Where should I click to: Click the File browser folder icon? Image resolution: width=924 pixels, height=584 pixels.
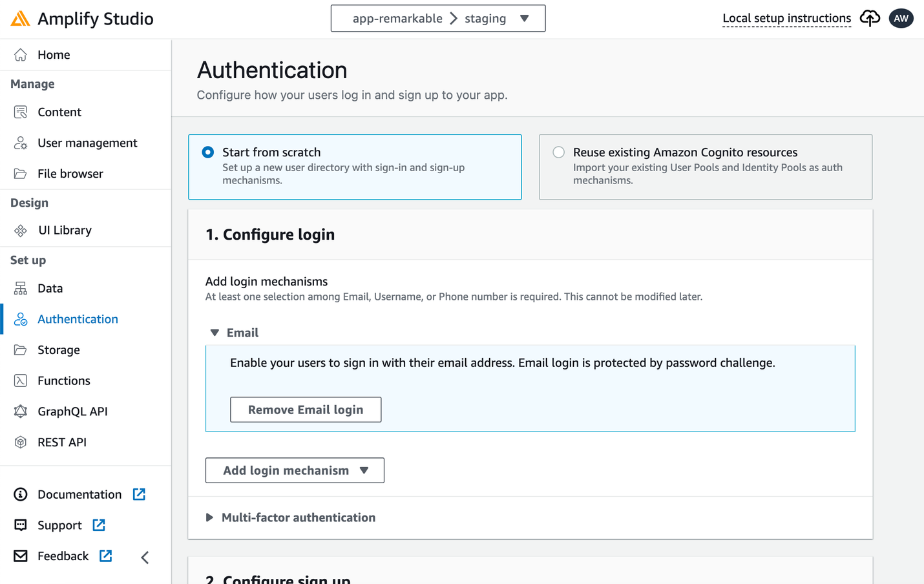point(21,174)
